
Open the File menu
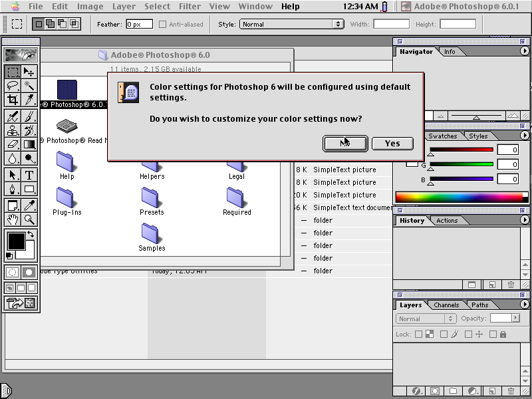(36, 6)
